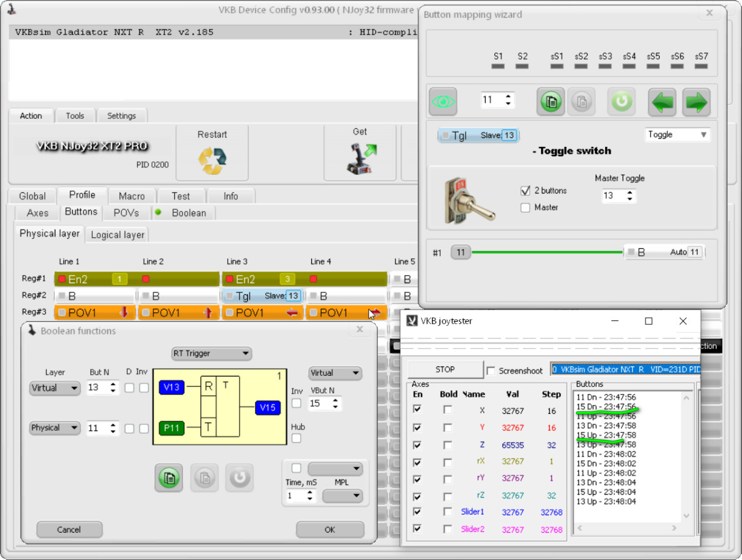
Task: Open the Physical layer dropdown next to 11
Action: pos(55,428)
